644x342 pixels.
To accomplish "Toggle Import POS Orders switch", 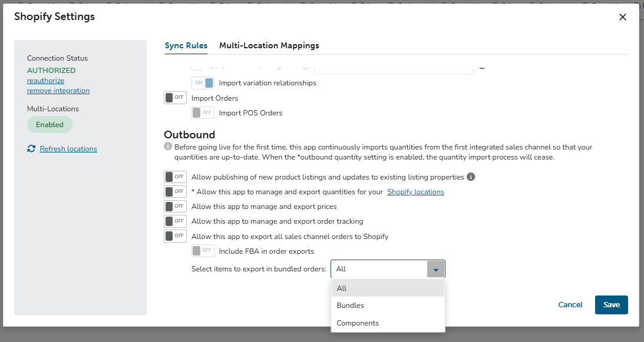I will pos(203,112).
